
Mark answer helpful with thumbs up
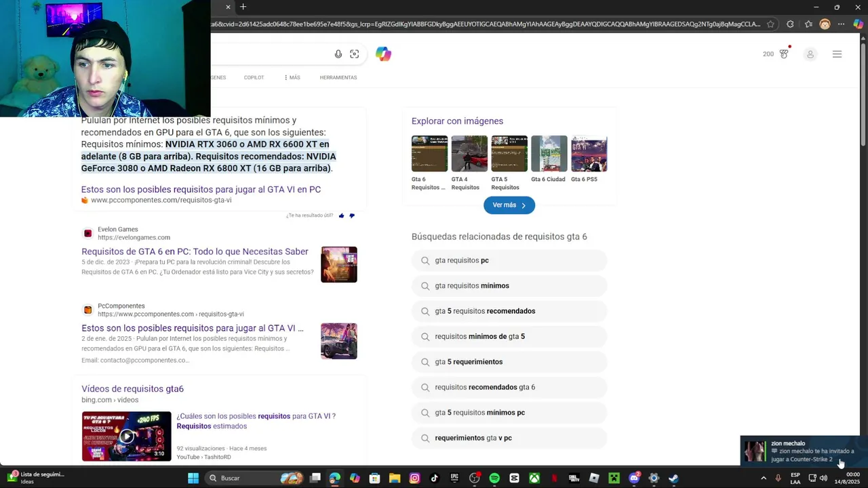[341, 216]
